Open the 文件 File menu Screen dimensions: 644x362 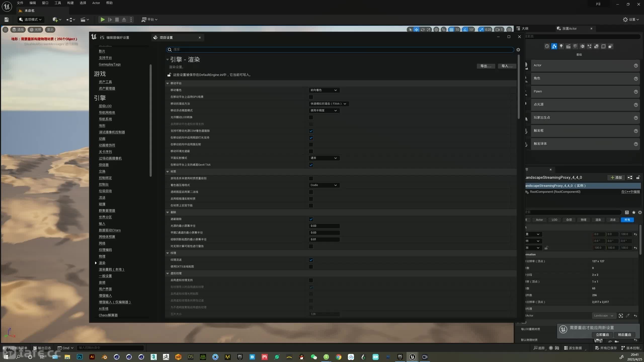tap(20, 3)
